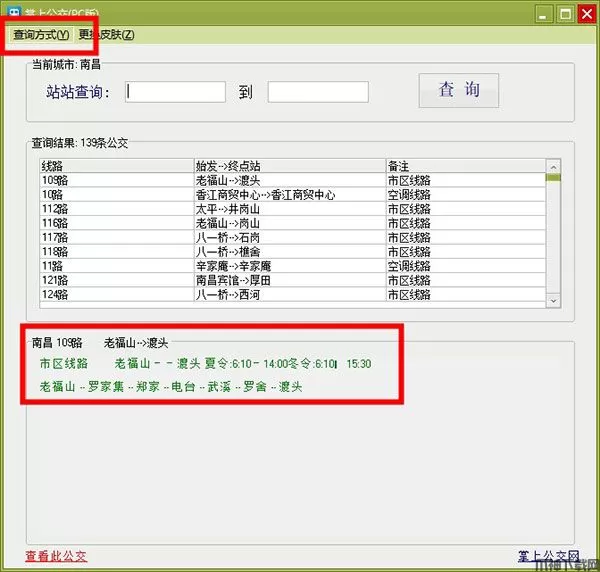The height and width of the screenshot is (572, 600).
Task: Click the app icon in the title bar
Action: point(15,13)
